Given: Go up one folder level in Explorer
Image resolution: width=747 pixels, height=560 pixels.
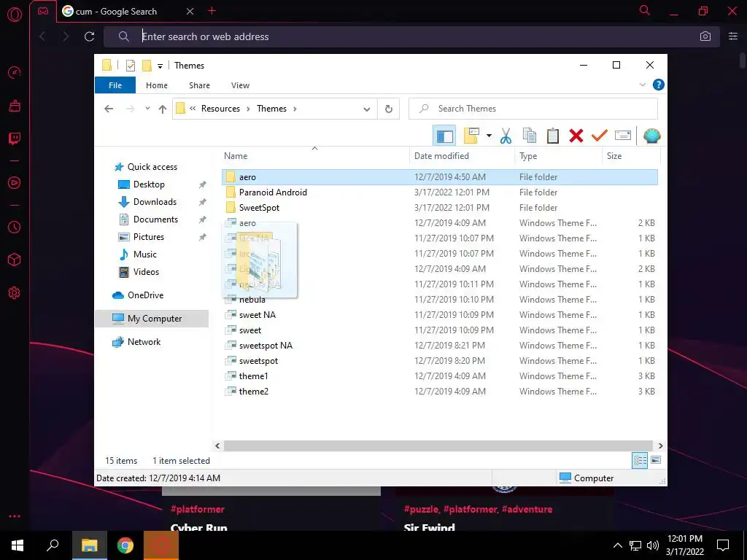Looking at the screenshot, I should 163,109.
